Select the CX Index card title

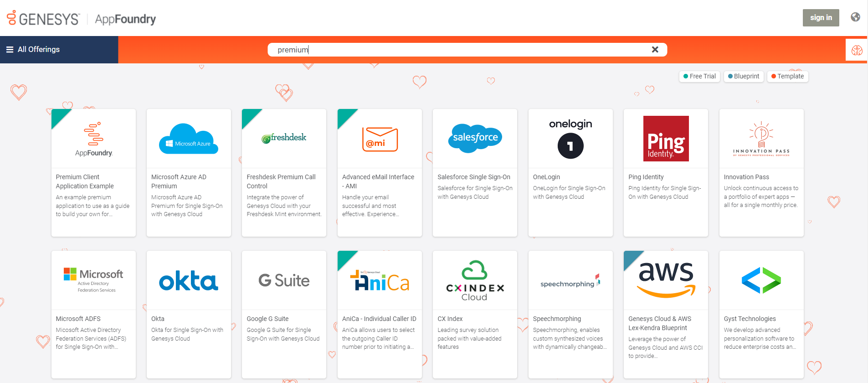pos(450,319)
